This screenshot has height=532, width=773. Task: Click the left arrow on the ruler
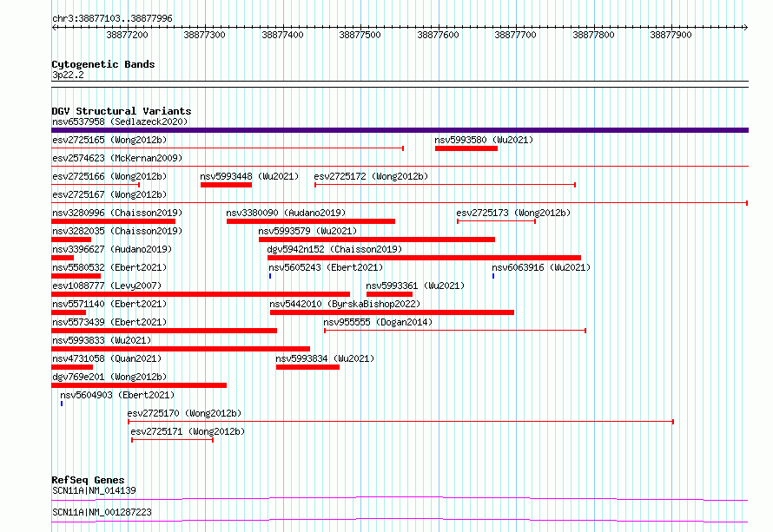pyautogui.click(x=54, y=28)
